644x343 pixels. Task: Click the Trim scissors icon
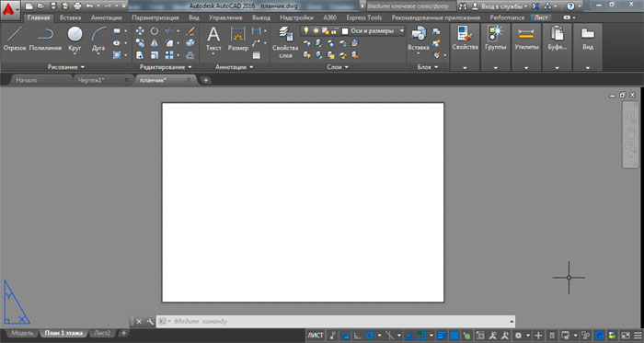[168, 30]
